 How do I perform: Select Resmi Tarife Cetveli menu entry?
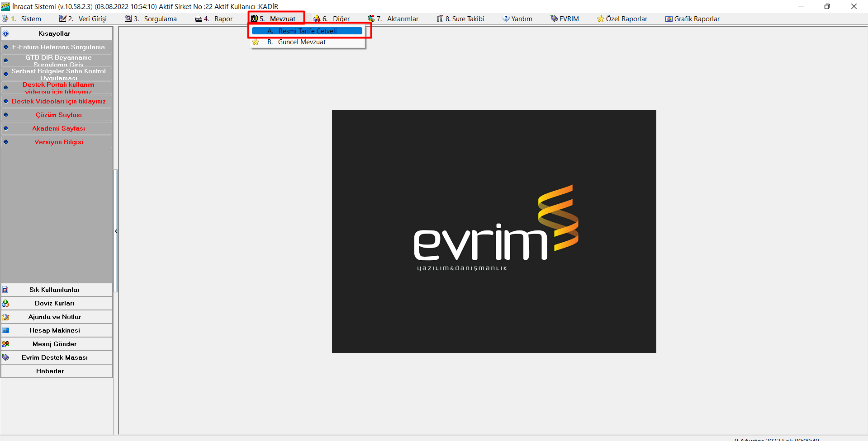(x=307, y=31)
